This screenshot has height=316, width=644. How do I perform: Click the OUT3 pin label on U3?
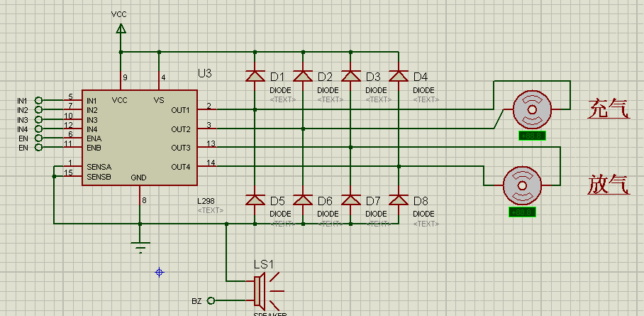[x=181, y=148]
